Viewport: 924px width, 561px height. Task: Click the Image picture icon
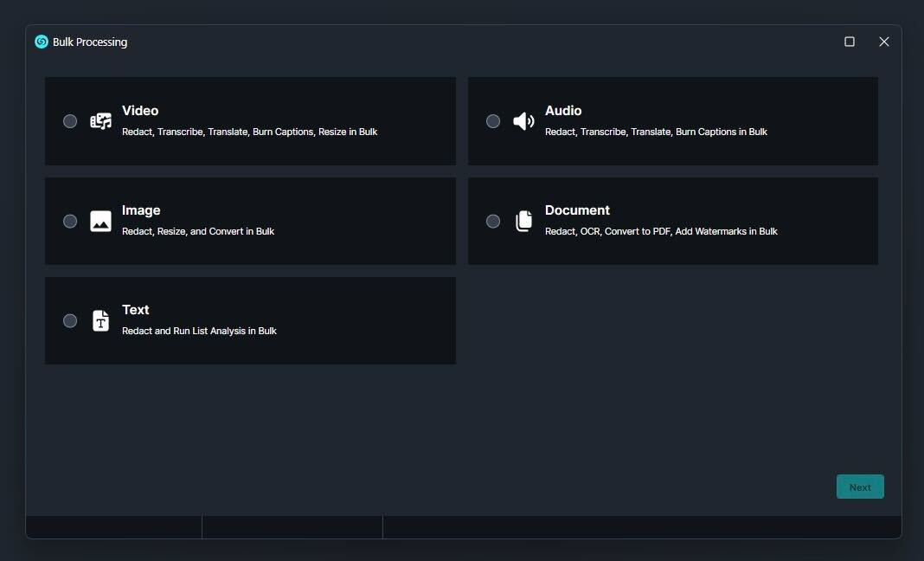[x=101, y=221]
